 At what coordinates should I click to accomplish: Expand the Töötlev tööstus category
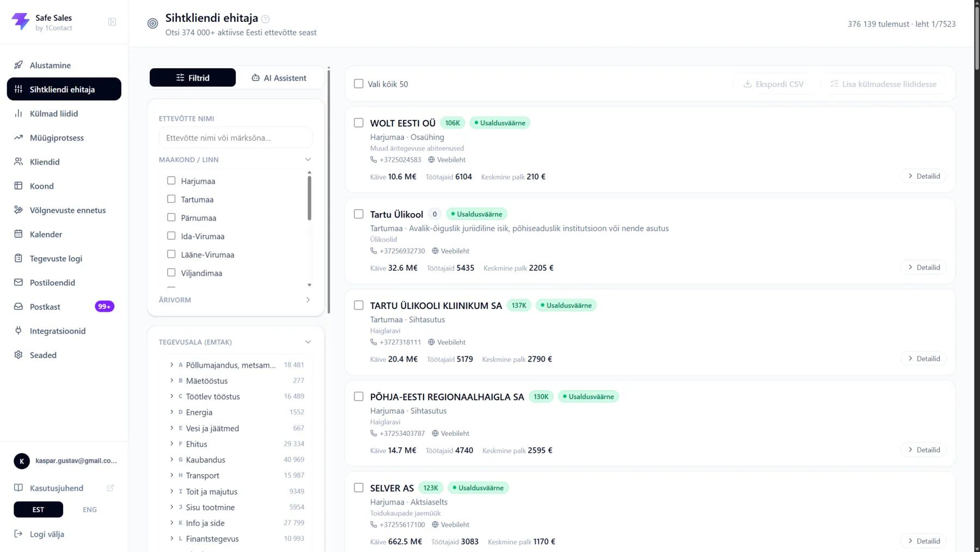tap(171, 397)
